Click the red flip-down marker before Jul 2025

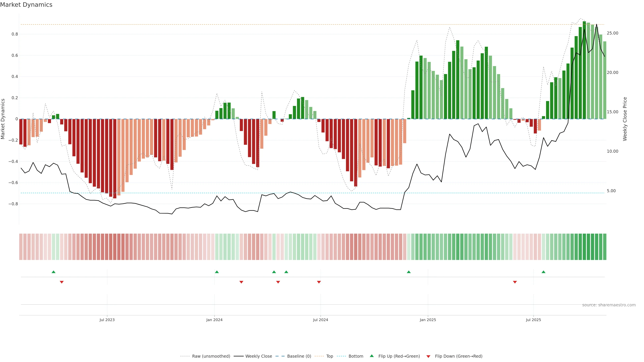click(x=515, y=282)
